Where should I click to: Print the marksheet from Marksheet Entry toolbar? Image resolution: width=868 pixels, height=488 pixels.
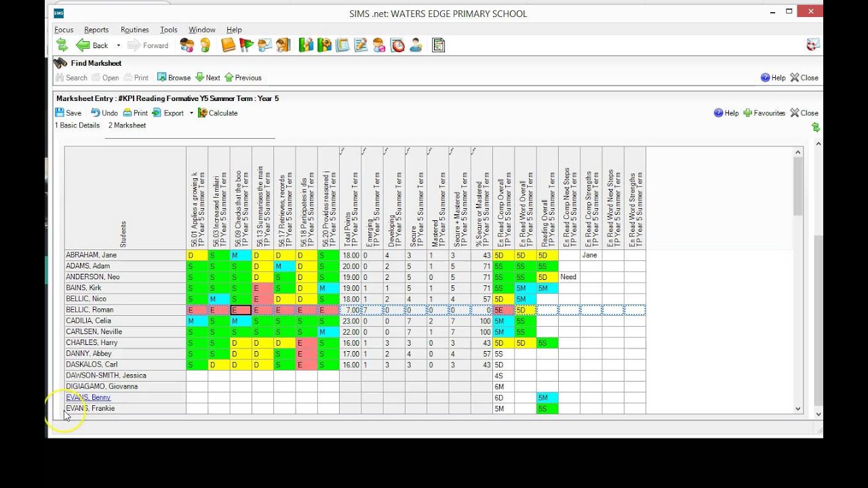(136, 113)
